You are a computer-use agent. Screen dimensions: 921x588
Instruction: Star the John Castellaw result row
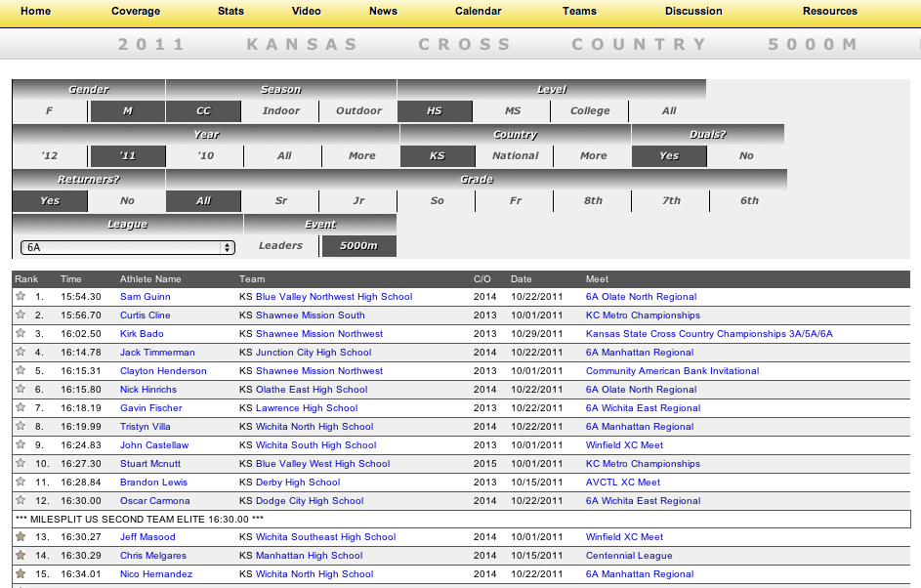pos(21,444)
